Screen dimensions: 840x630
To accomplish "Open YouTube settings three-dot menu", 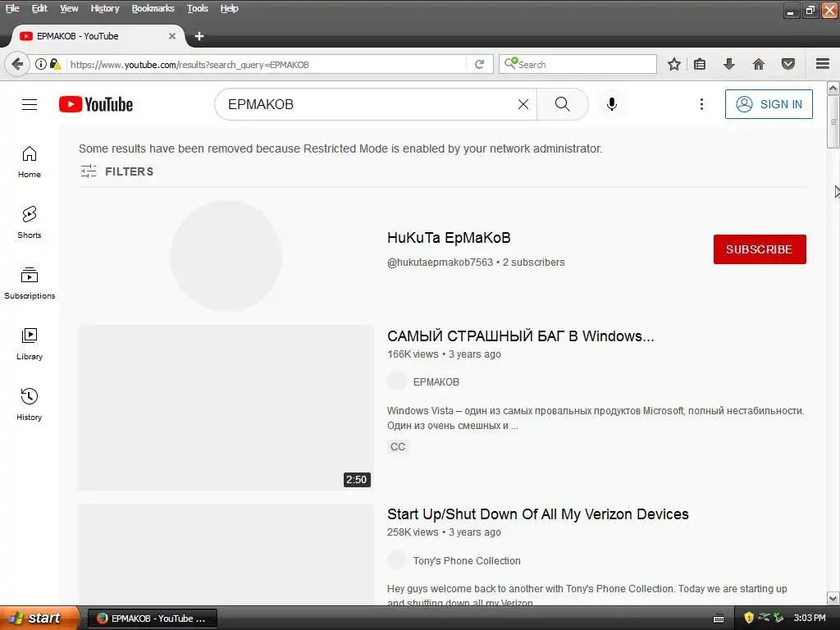I will click(x=701, y=104).
